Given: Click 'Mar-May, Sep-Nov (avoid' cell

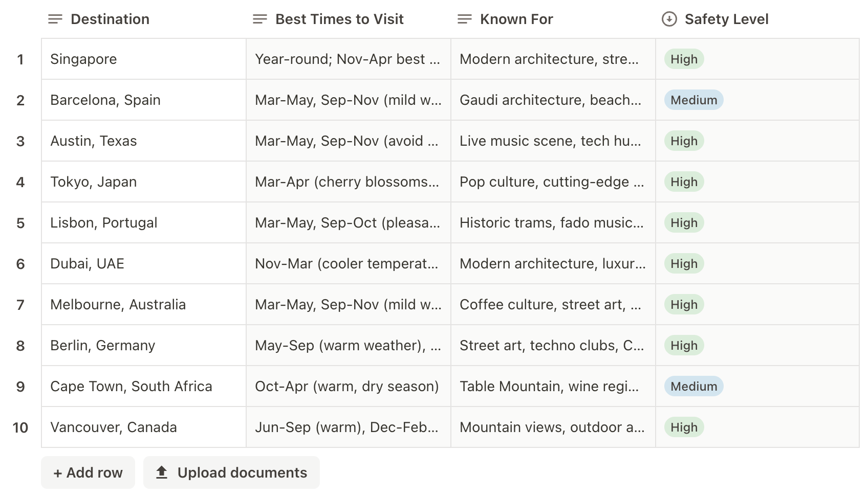Looking at the screenshot, I should (x=349, y=141).
